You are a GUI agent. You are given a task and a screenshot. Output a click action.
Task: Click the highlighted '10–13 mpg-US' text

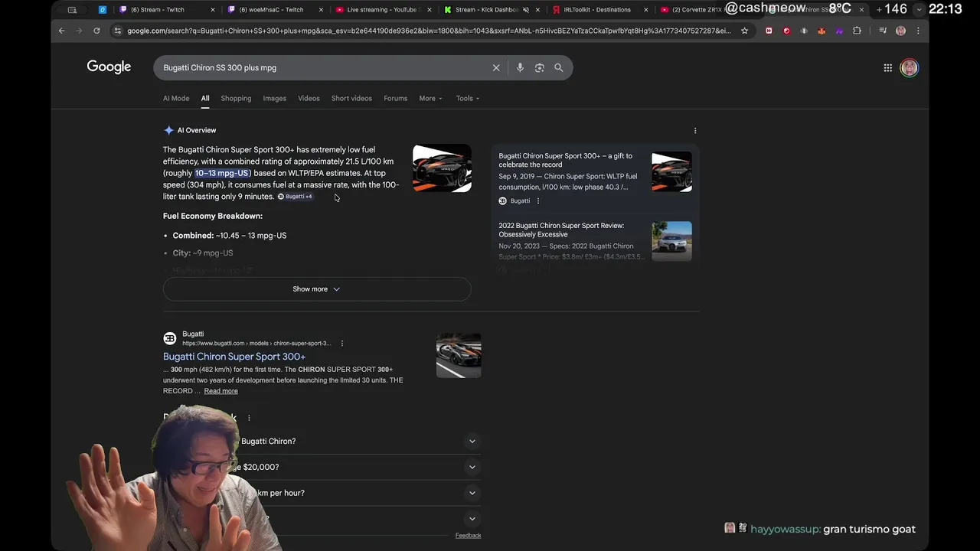coord(223,173)
